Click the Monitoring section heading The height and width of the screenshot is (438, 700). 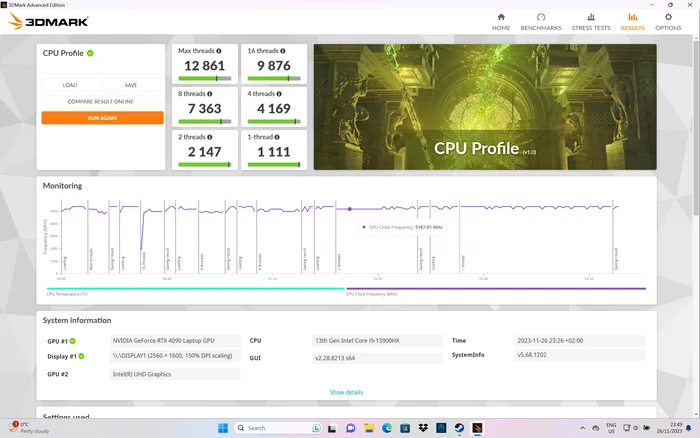point(62,186)
